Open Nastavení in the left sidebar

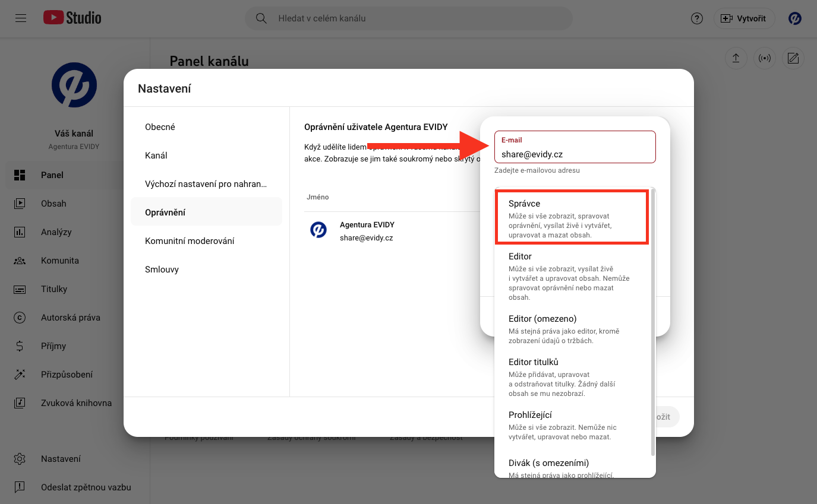[x=75, y=459]
